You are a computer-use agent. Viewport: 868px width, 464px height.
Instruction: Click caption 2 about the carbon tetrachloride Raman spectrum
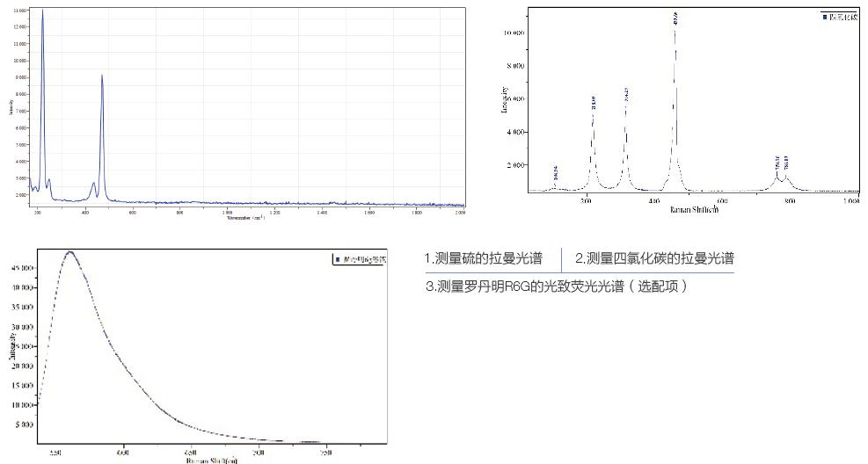click(654, 259)
